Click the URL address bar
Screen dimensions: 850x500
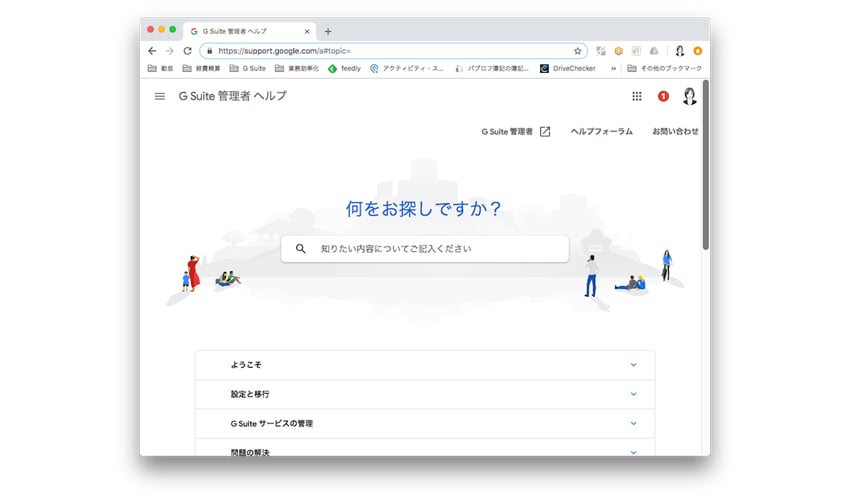coord(393,51)
